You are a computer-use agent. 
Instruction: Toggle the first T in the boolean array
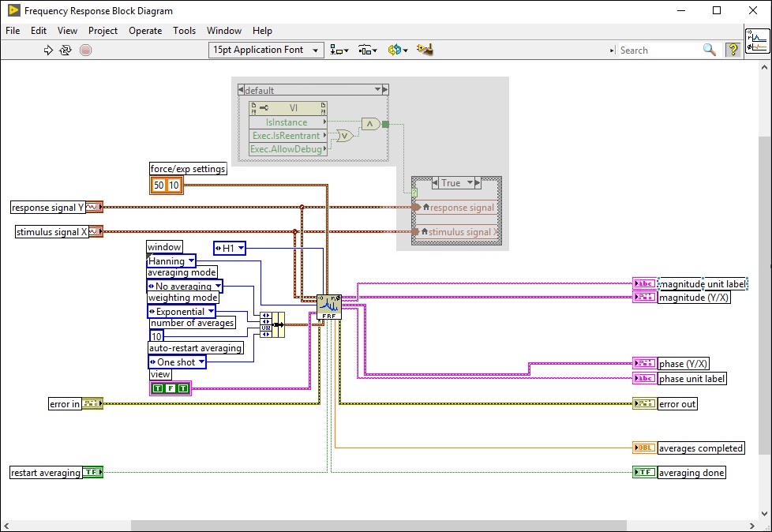(x=158, y=388)
